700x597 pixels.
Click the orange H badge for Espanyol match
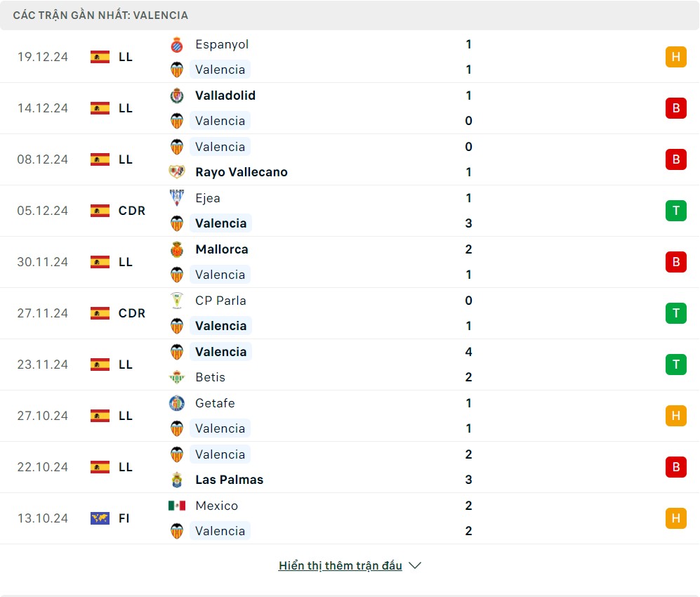point(675,57)
